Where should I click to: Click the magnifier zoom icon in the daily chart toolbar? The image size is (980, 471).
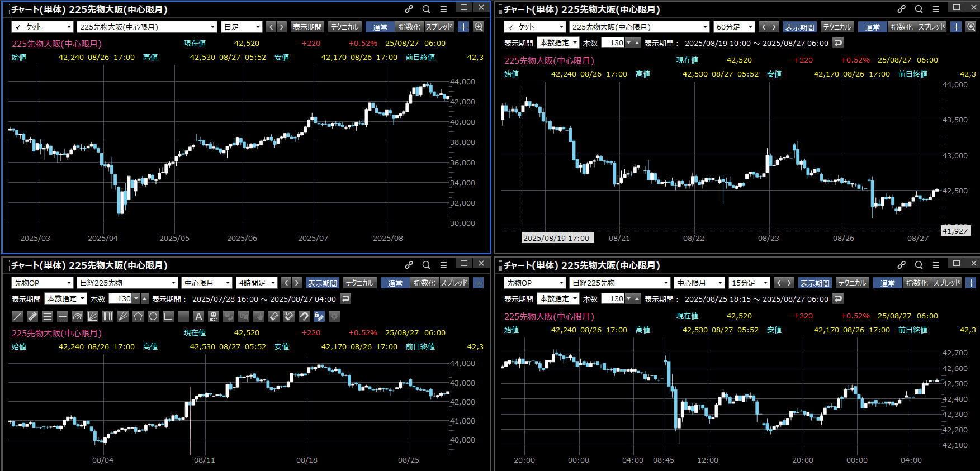[x=479, y=27]
